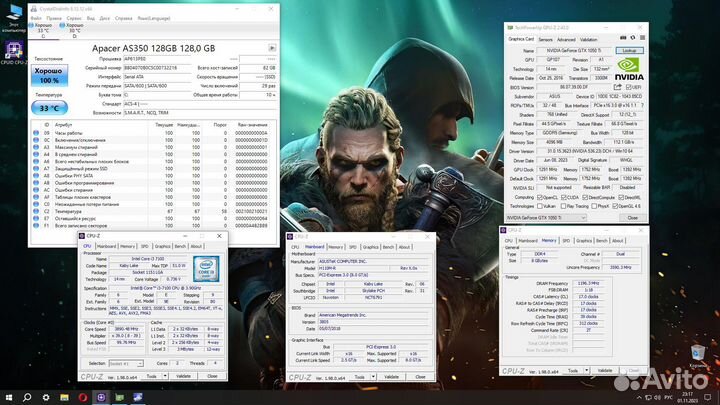
Task: Toggle the DirectML checkbox
Action: pyautogui.click(x=621, y=197)
